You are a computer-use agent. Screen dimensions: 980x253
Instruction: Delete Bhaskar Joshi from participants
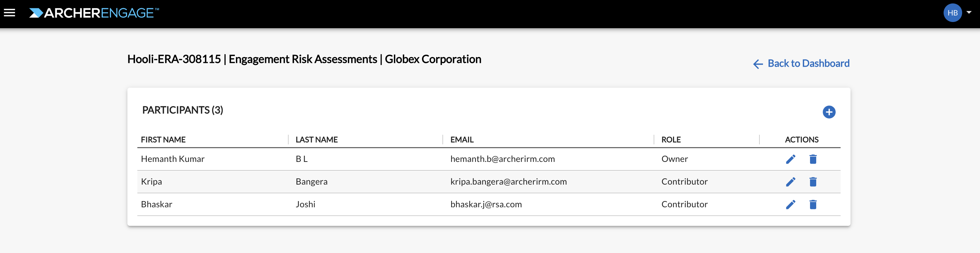pyautogui.click(x=813, y=205)
